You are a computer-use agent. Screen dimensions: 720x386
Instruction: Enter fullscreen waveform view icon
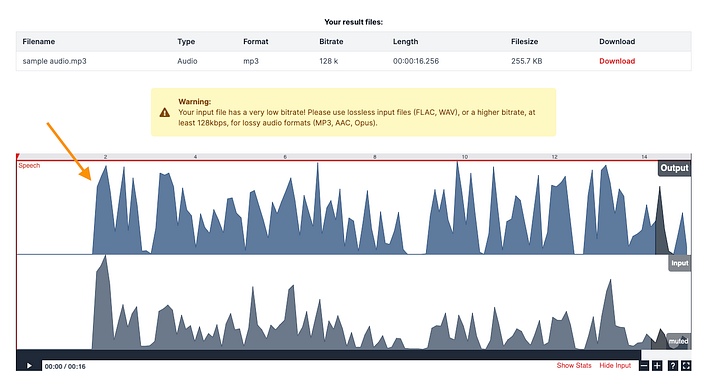(686, 366)
